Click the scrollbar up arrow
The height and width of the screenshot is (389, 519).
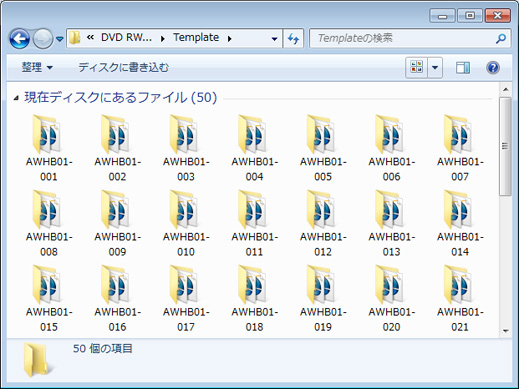click(505, 89)
